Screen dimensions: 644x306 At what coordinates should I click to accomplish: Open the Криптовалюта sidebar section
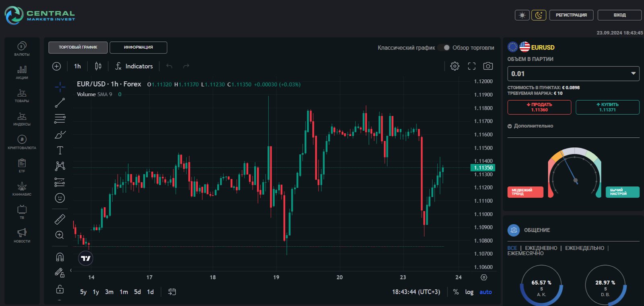pyautogui.click(x=22, y=143)
